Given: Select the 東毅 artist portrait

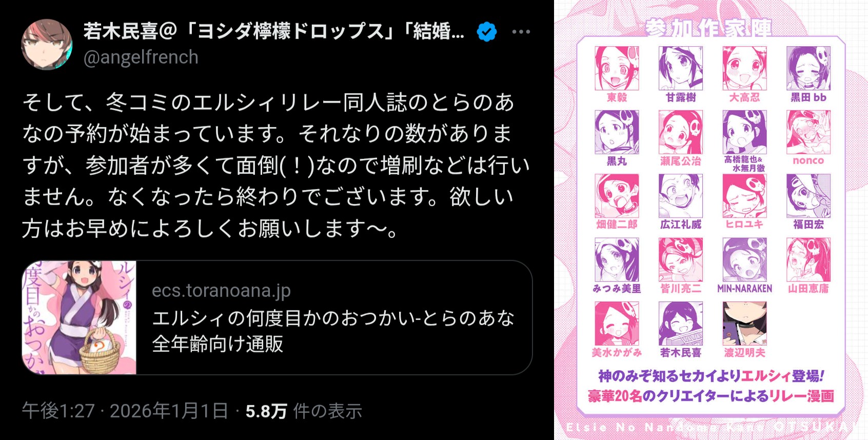Looking at the screenshot, I should pyautogui.click(x=617, y=68).
